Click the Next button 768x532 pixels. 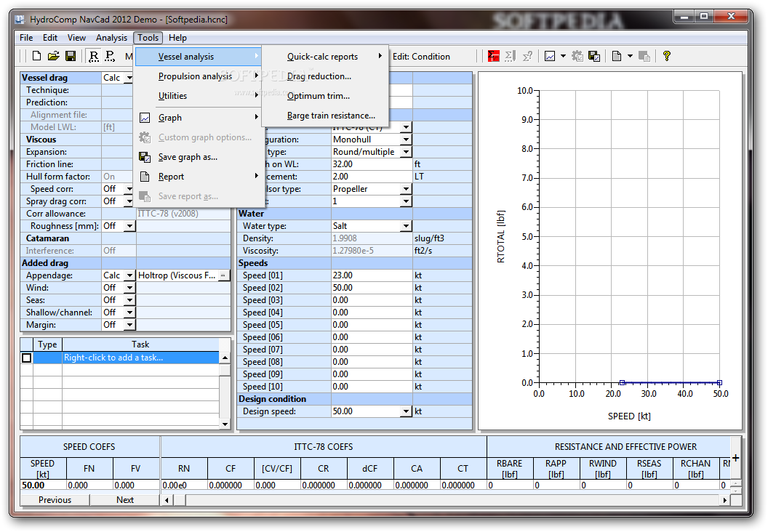pos(125,500)
